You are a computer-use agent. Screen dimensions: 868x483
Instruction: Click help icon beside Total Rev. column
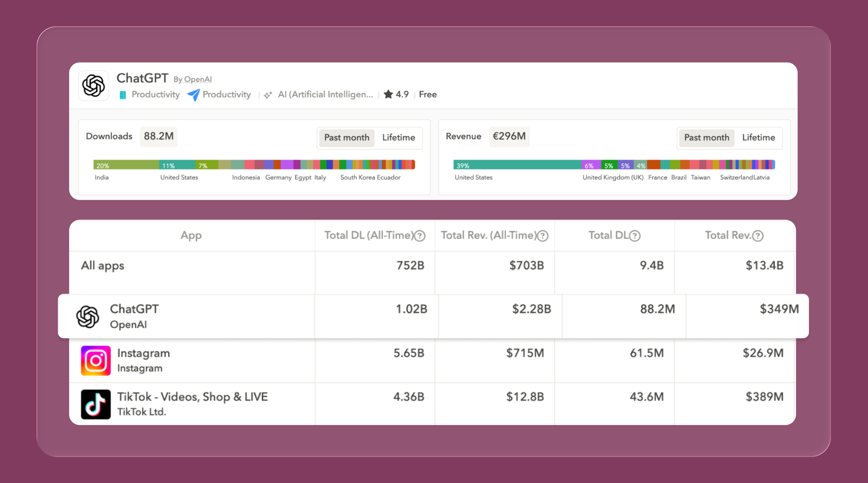pos(758,236)
